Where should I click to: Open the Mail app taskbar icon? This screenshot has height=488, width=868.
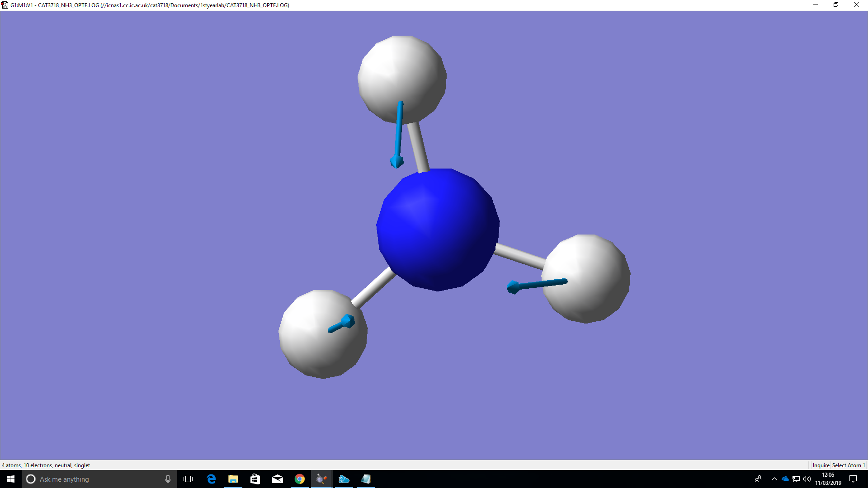tap(278, 479)
